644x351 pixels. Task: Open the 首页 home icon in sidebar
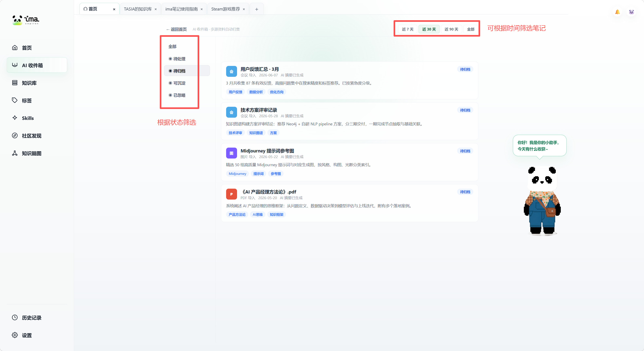(15, 48)
